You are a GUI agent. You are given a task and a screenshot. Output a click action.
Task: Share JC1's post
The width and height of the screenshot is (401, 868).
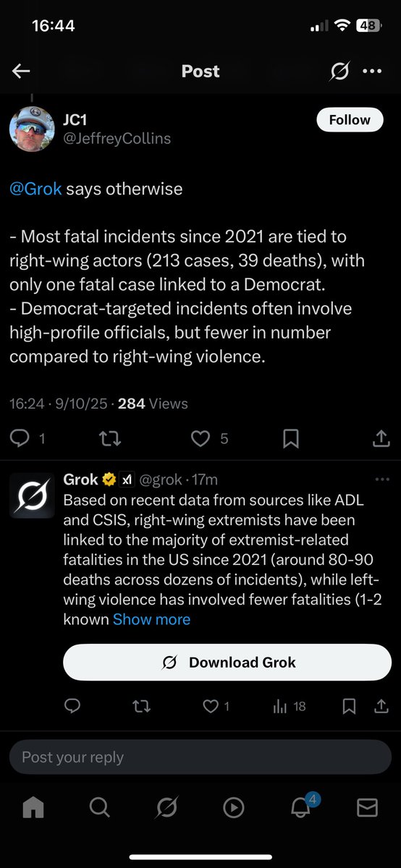[x=381, y=438]
